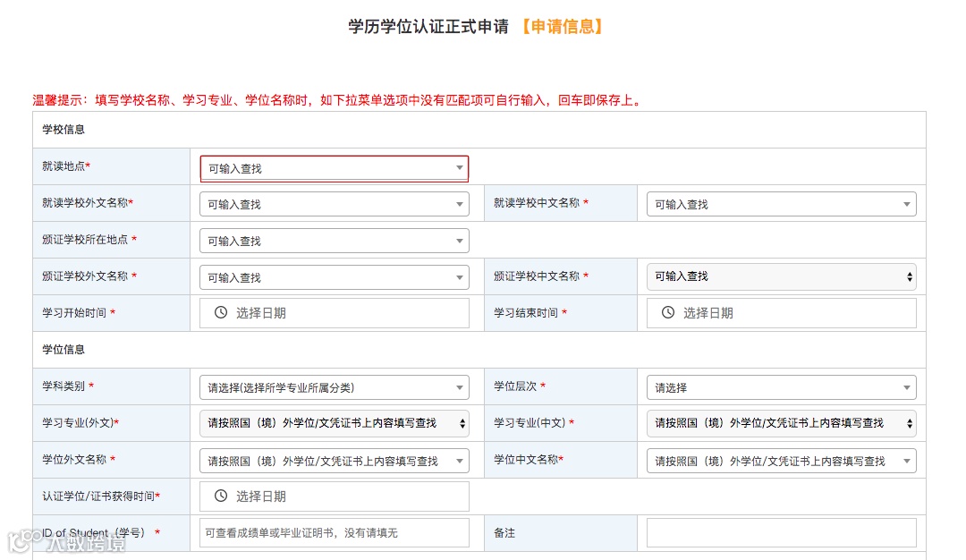
Task: Open the 学位中文名称 dropdown
Action: 781,461
